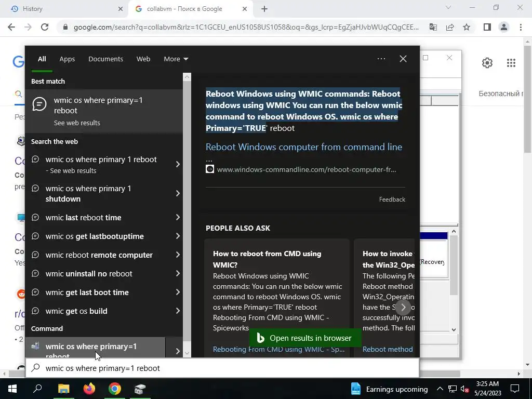Open the fourth pinned taskbar app icon

140,389
